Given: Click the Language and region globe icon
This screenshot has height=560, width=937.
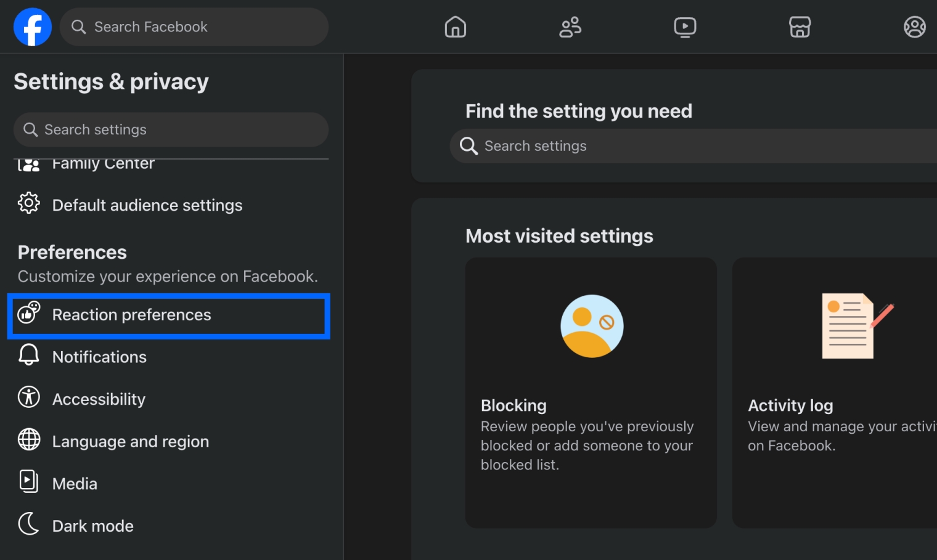Looking at the screenshot, I should 28,440.
